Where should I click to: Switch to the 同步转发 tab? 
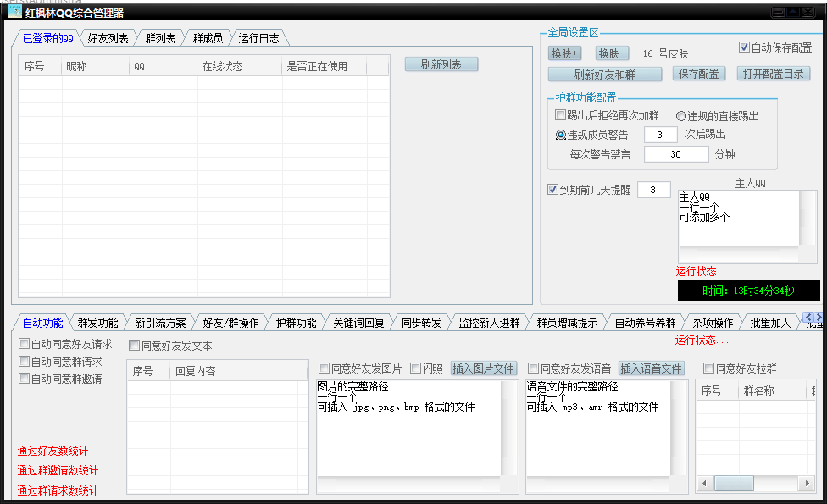[x=421, y=323]
